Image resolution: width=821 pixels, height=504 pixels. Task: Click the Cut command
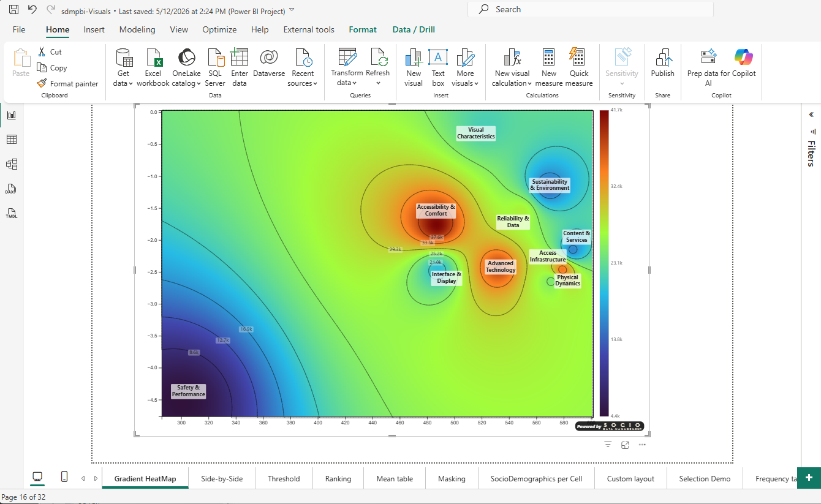(x=50, y=52)
